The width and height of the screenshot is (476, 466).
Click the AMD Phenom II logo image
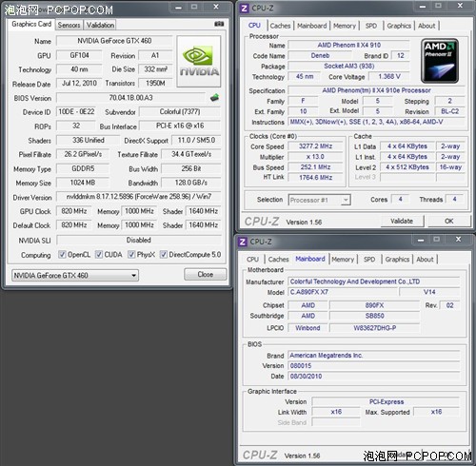(x=440, y=61)
